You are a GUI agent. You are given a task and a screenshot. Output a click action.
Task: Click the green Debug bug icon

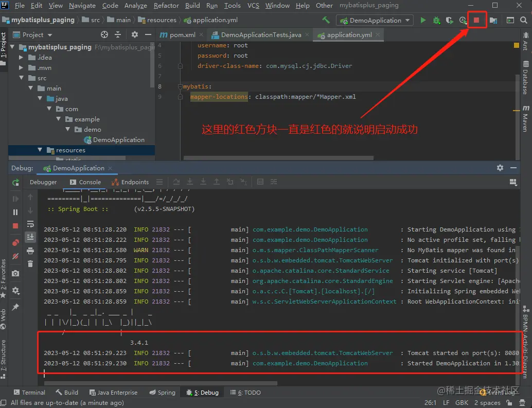pyautogui.click(x=436, y=21)
